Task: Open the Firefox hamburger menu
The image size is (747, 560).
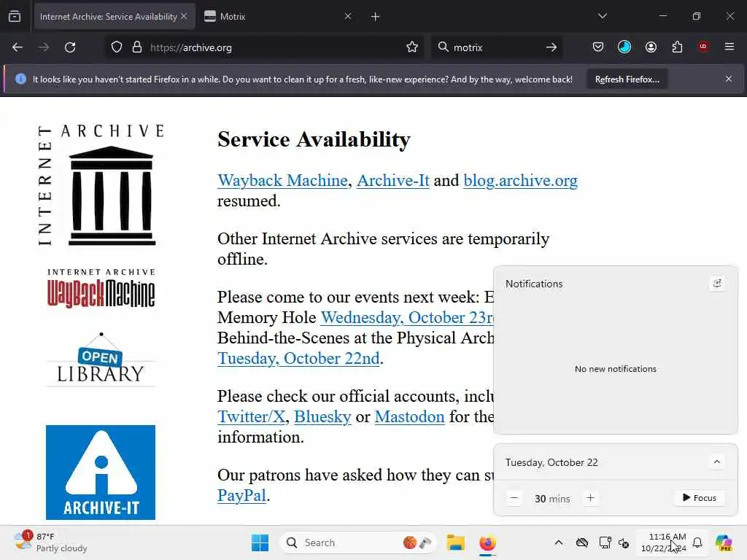Action: [x=729, y=47]
